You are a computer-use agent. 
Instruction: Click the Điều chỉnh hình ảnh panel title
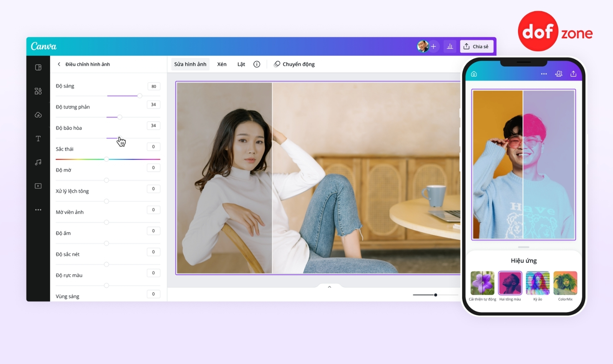(x=88, y=64)
